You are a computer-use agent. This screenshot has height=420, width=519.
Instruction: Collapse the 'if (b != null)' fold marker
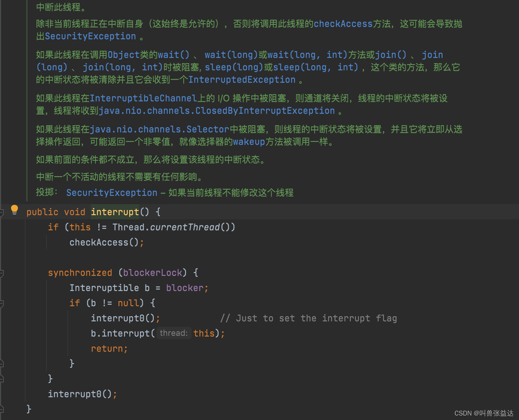[x=1, y=304]
